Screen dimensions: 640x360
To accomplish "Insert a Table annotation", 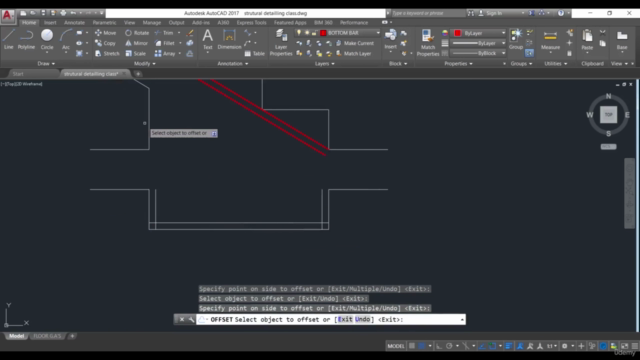I will 255,53.
